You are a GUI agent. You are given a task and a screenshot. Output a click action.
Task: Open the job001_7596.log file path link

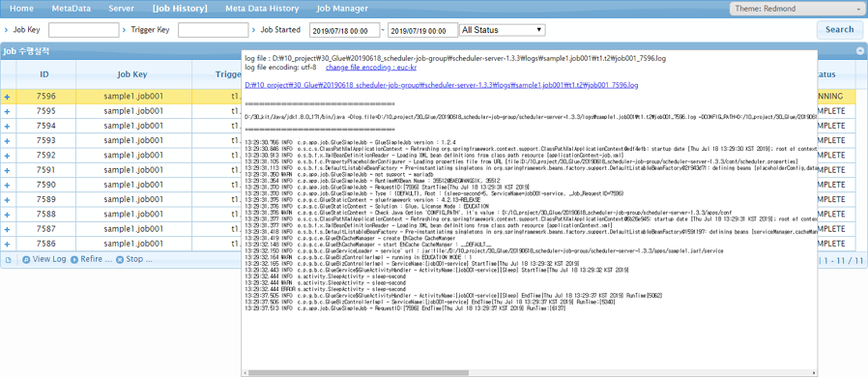[441, 85]
